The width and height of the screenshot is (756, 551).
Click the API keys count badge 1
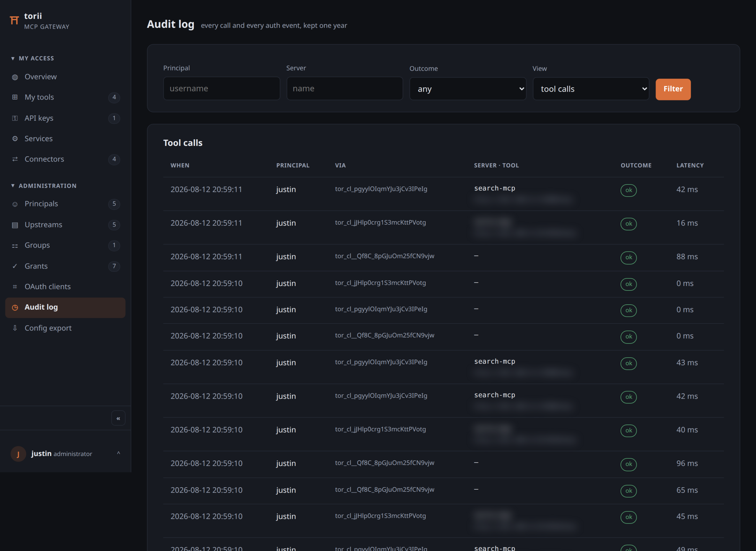pyautogui.click(x=114, y=118)
